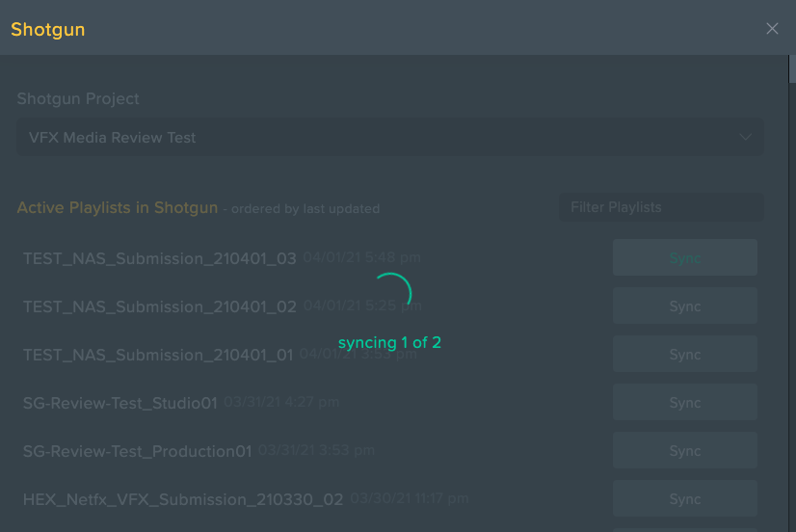Sync TEST_NAS_Submission_210401_02 playlist

(685, 306)
